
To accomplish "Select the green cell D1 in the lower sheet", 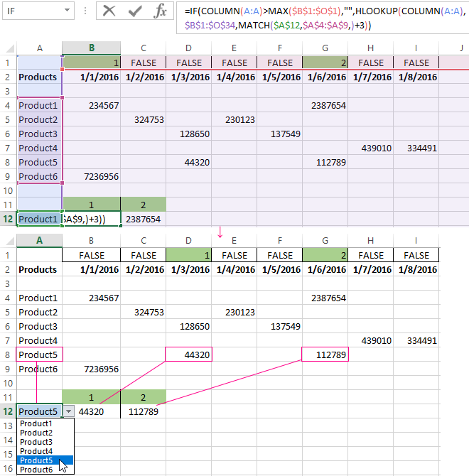I will pyautogui.click(x=188, y=255).
